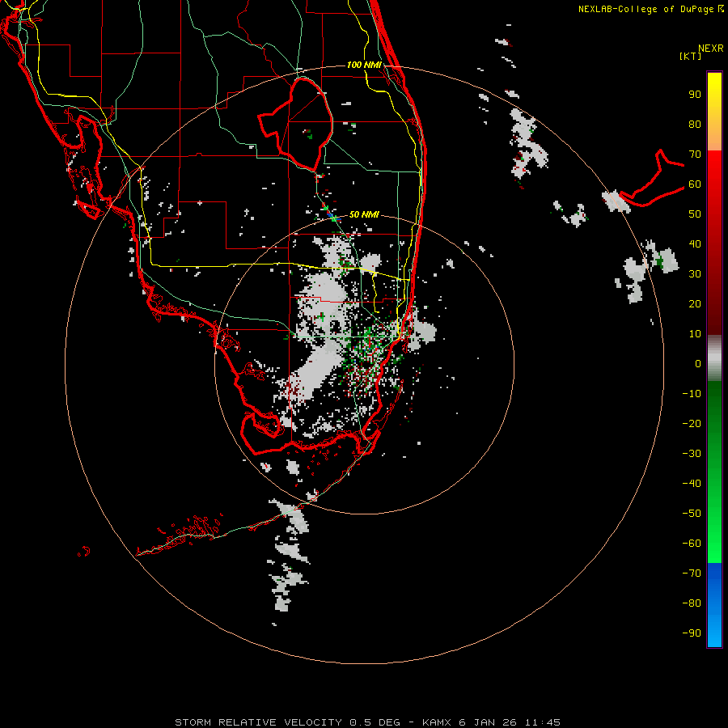Screen dimensions: 728x728
Task: Click the positive 40 scale value
Action: [695, 244]
